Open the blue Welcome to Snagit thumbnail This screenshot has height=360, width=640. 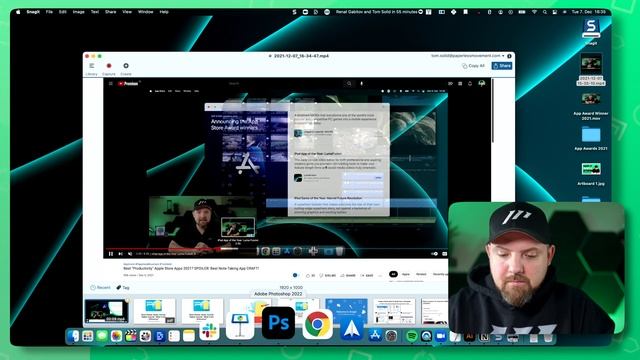tap(346, 311)
